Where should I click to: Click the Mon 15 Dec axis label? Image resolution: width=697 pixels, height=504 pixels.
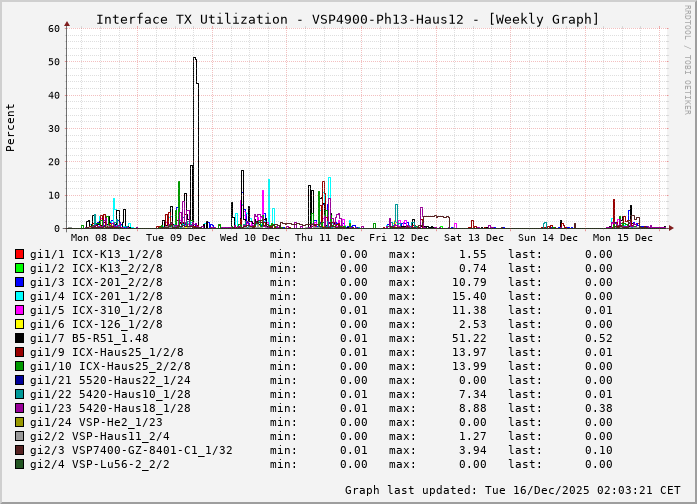click(623, 238)
